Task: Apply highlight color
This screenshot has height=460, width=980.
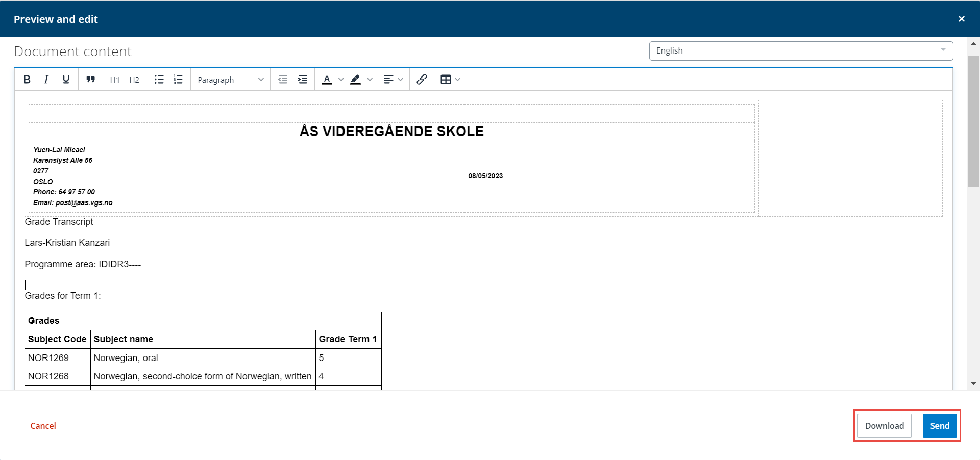Action: [356, 80]
